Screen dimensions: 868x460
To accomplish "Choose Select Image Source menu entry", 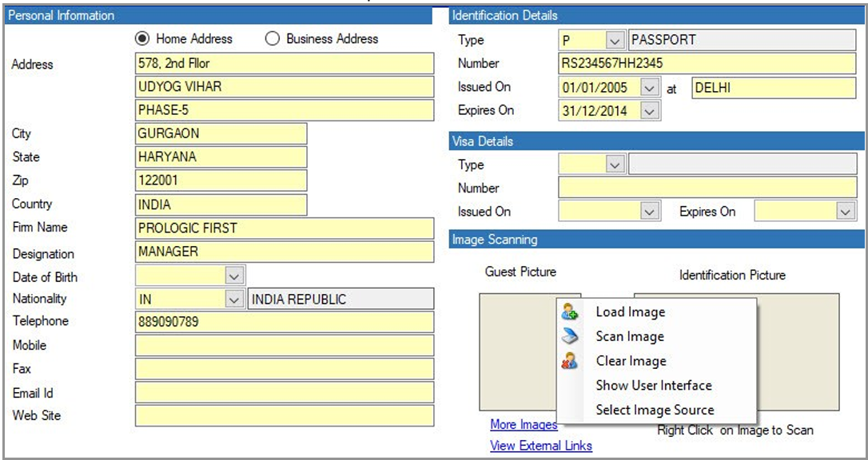I will click(x=655, y=410).
